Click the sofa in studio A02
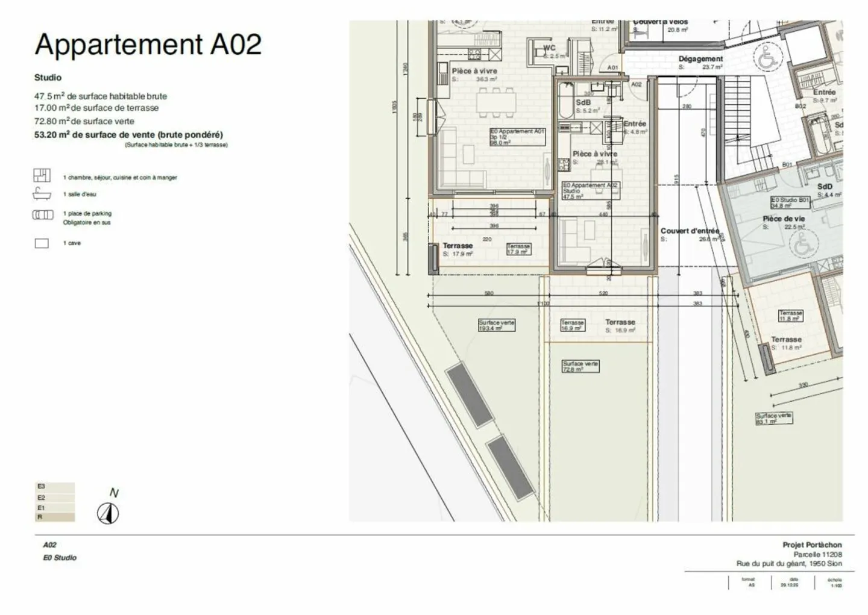 pos(576,242)
